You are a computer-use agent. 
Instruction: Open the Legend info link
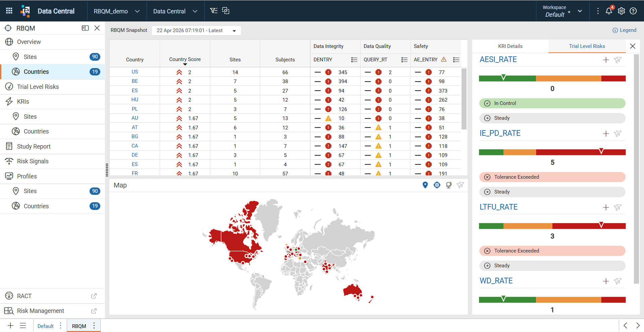(624, 30)
